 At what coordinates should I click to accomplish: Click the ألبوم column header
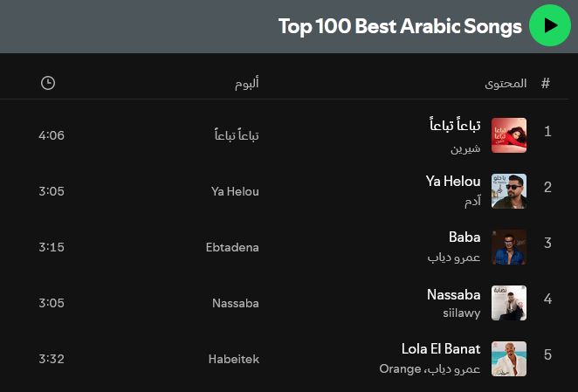pos(246,83)
